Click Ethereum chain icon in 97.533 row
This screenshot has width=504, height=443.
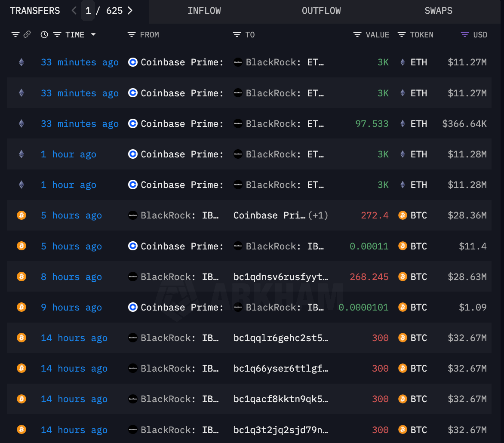[22, 123]
